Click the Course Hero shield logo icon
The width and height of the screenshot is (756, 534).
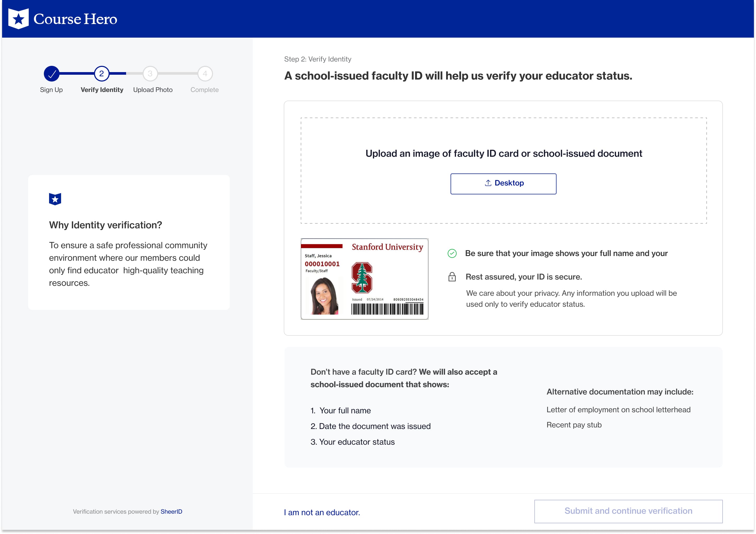pyautogui.click(x=19, y=19)
